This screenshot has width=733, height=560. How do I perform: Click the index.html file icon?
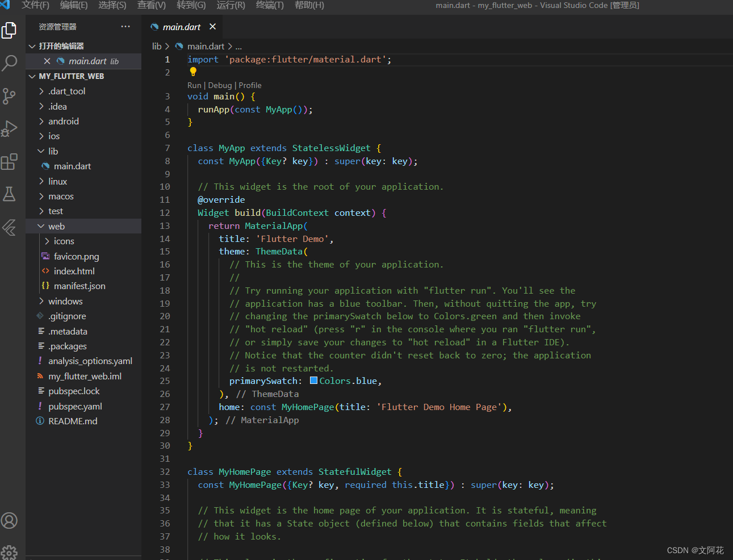(45, 271)
